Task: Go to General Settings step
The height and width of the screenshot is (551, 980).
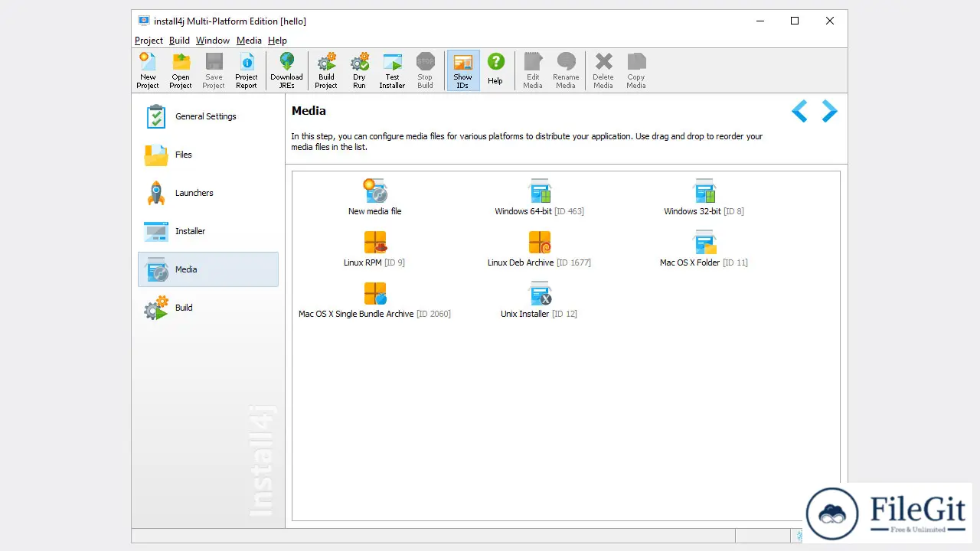Action: (x=208, y=116)
